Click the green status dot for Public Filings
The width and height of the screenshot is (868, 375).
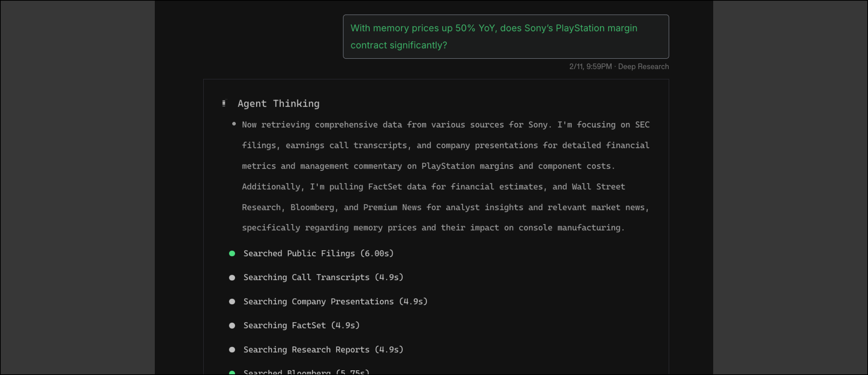pos(232,253)
